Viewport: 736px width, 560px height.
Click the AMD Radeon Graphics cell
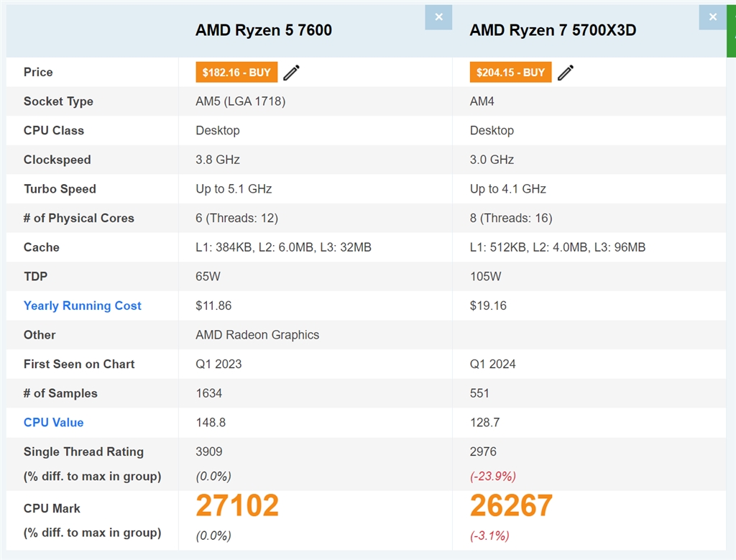[x=257, y=335]
